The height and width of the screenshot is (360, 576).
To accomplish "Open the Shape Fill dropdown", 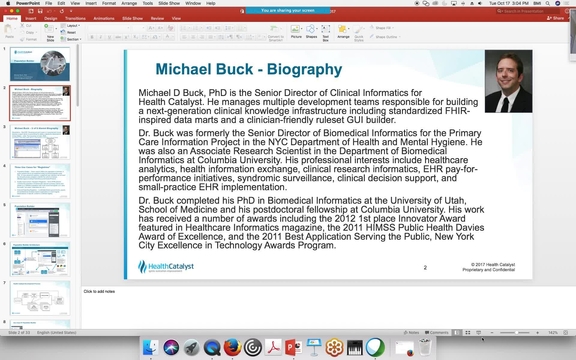I will tap(381, 28).
